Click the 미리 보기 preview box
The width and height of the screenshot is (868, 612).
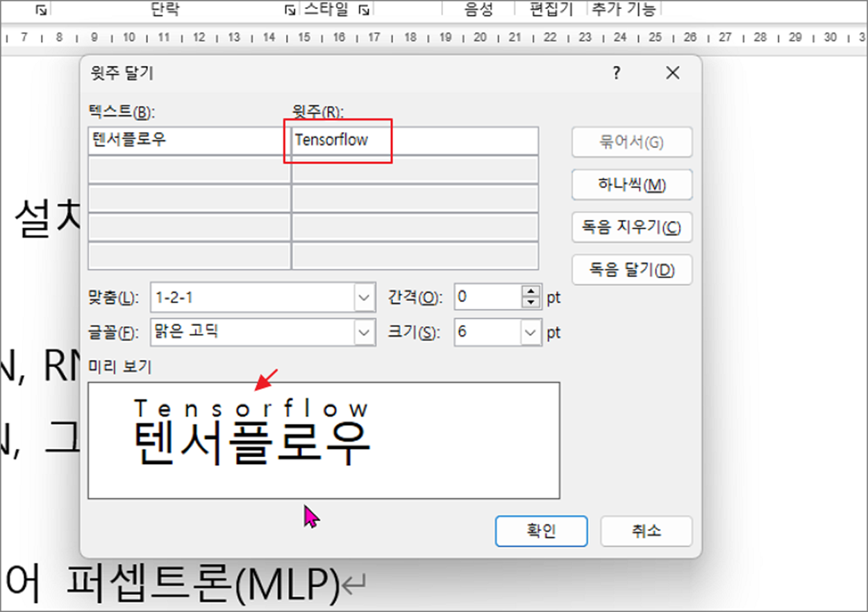324,440
